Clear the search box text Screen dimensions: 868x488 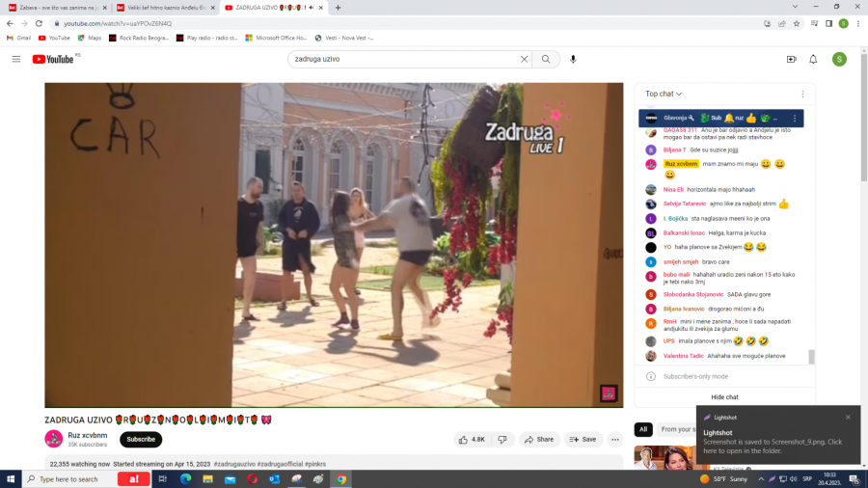524,59
